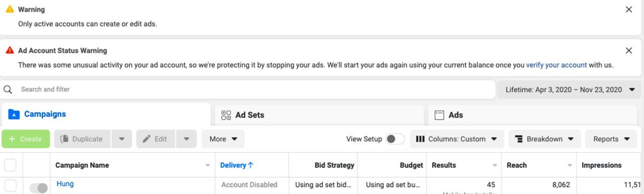Expand the More menu
This screenshot has width=644, height=194.
click(x=223, y=139)
